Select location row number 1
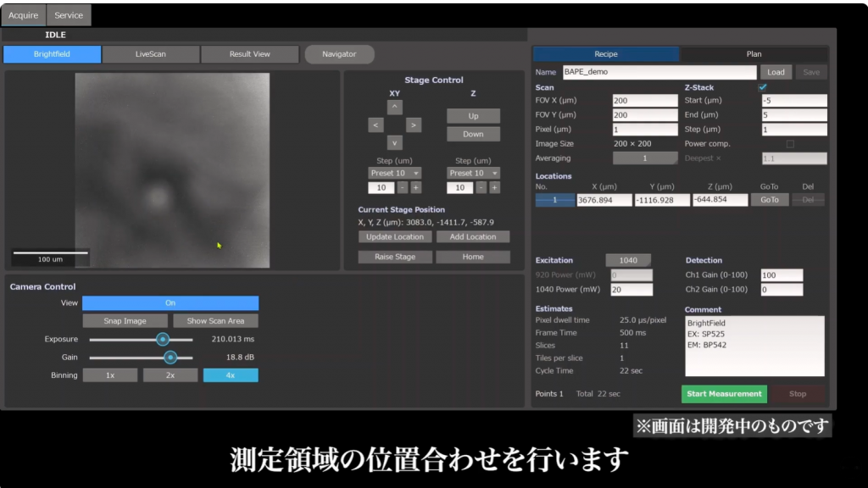 pos(554,200)
